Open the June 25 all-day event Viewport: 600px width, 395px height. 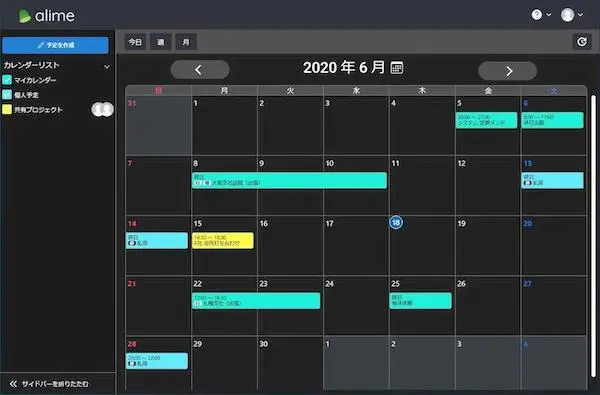421,300
